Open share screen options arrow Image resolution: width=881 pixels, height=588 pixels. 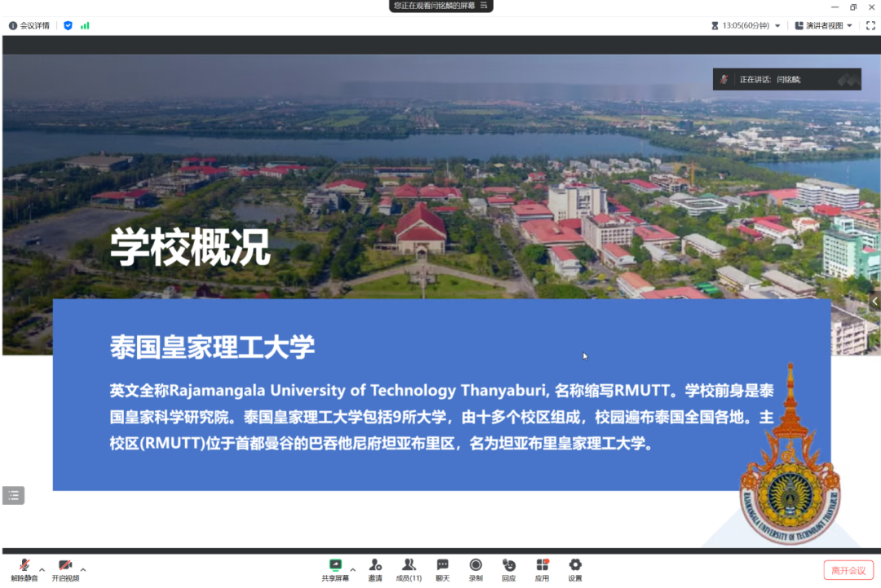pyautogui.click(x=353, y=569)
